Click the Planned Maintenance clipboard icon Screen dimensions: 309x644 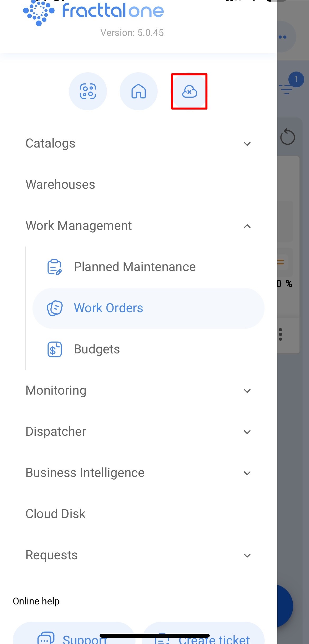(x=54, y=267)
